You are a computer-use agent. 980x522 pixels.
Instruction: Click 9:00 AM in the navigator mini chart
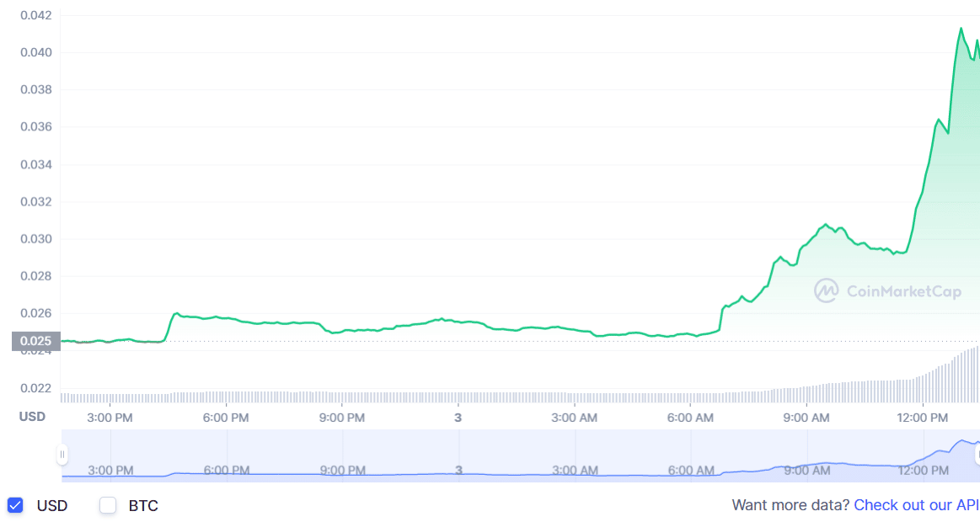[806, 470]
